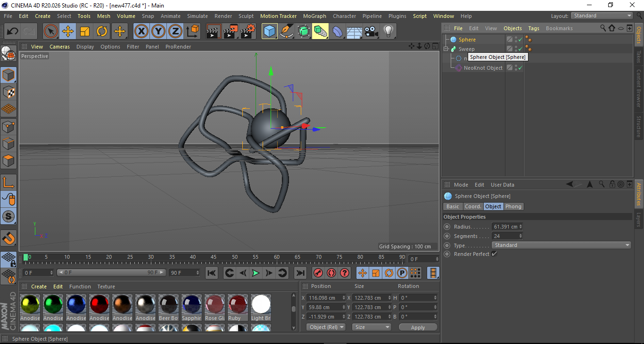Image resolution: width=644 pixels, height=344 pixels.
Task: Play the animation forwards
Action: 256,273
